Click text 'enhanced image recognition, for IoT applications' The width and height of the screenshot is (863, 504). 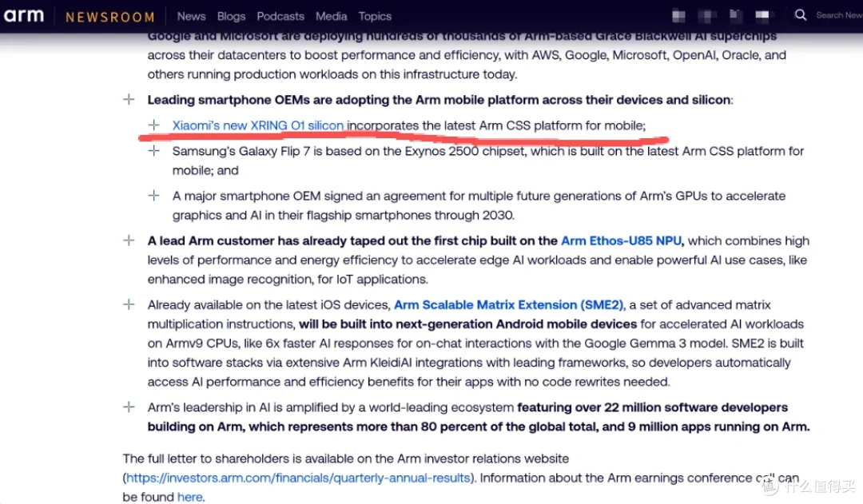[288, 280]
